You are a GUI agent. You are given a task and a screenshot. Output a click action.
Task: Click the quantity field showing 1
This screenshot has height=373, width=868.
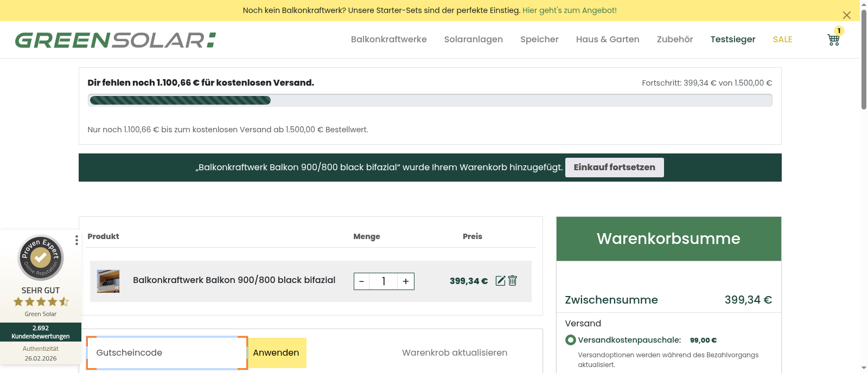[x=384, y=281]
